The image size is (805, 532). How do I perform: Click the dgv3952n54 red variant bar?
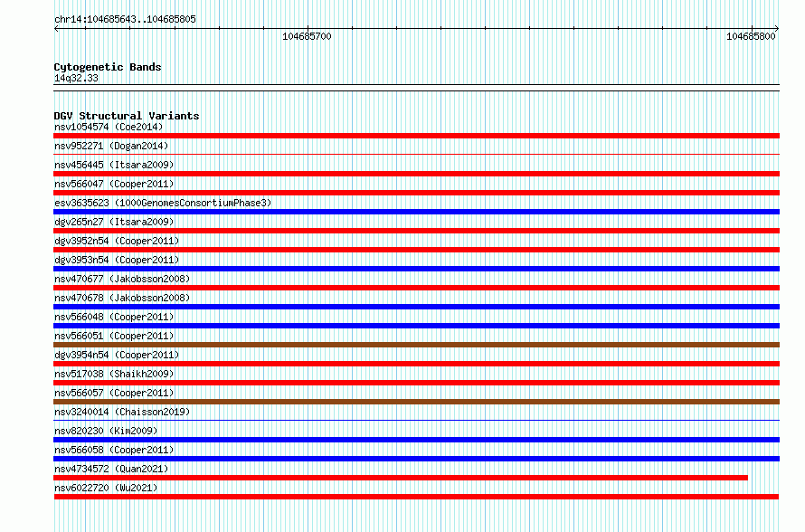click(x=416, y=250)
